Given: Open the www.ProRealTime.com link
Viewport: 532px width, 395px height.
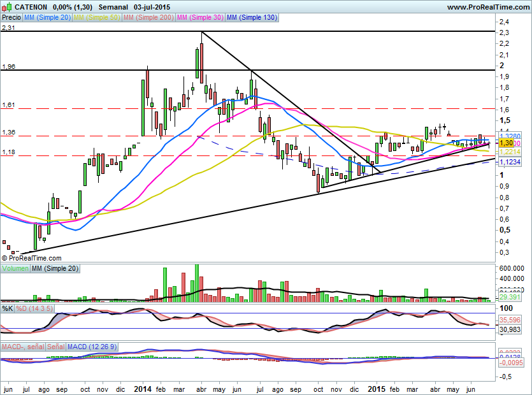Looking at the screenshot, I should pyautogui.click(x=487, y=6).
